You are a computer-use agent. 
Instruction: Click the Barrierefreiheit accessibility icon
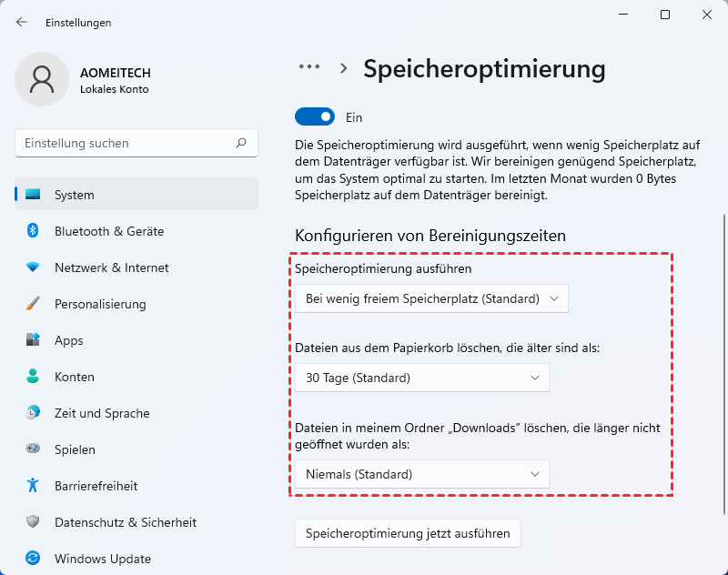[33, 486]
